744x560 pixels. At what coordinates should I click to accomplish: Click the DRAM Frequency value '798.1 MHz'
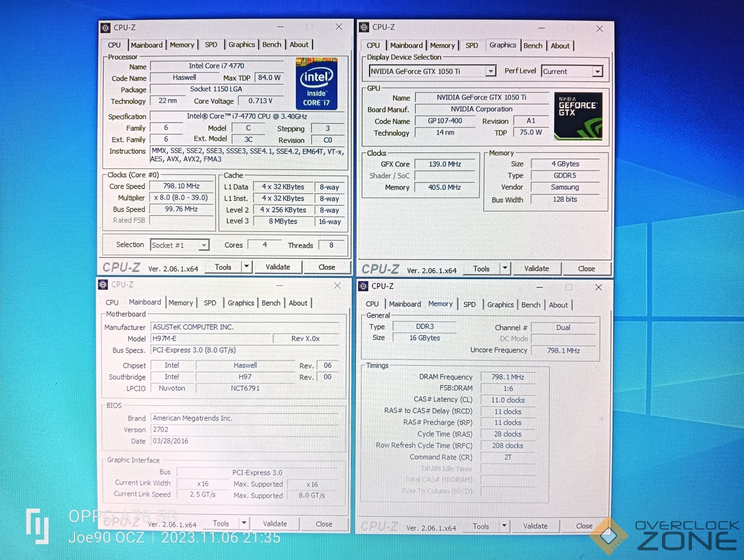click(x=508, y=377)
